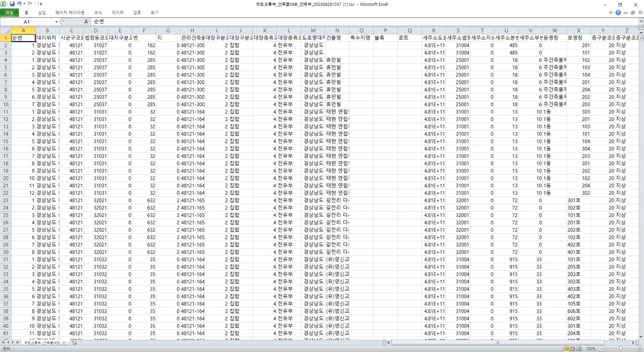Click the formula bar containing 순번
The height and width of the screenshot is (352, 644).
364,22
